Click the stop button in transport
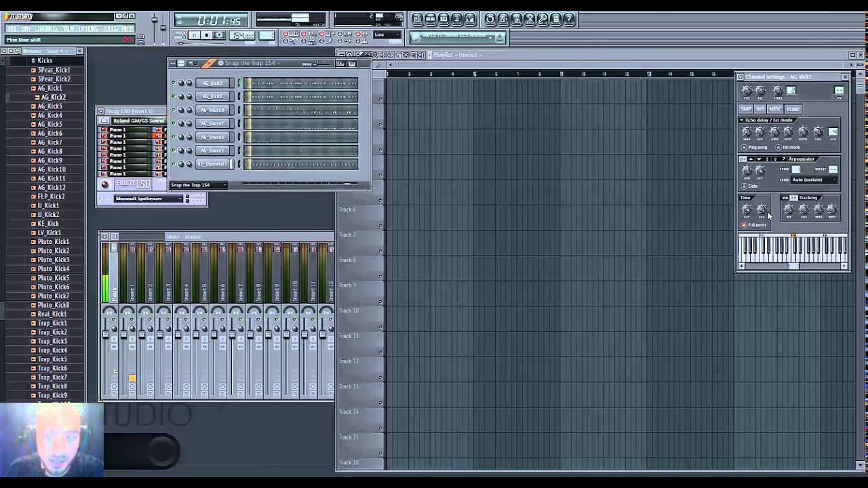The height and width of the screenshot is (488, 868). pyautogui.click(x=206, y=35)
